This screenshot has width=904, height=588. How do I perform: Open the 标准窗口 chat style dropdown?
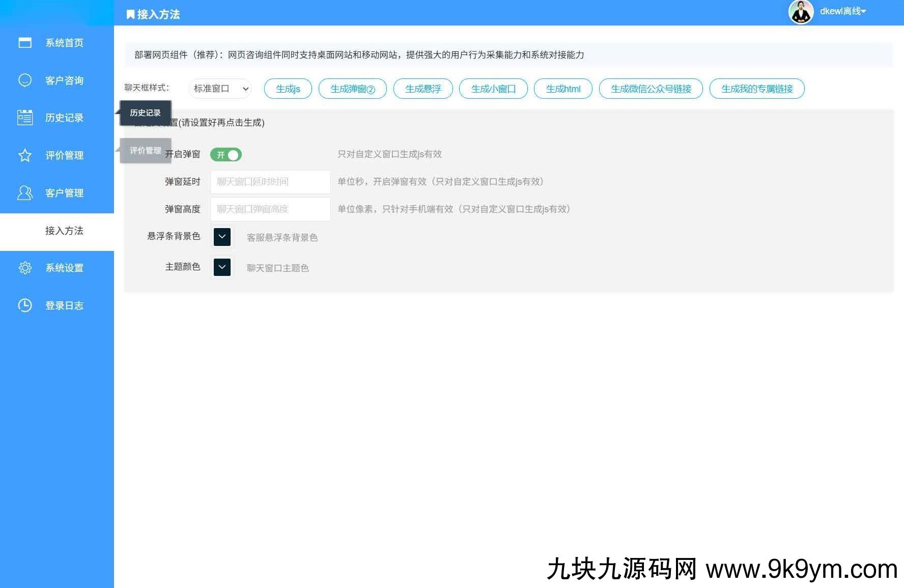tap(220, 89)
